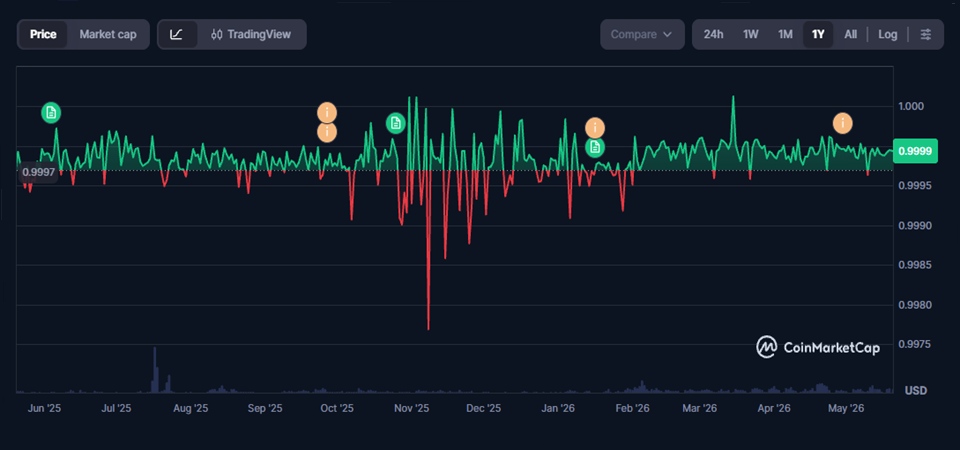Click the USD currency label

(915, 391)
